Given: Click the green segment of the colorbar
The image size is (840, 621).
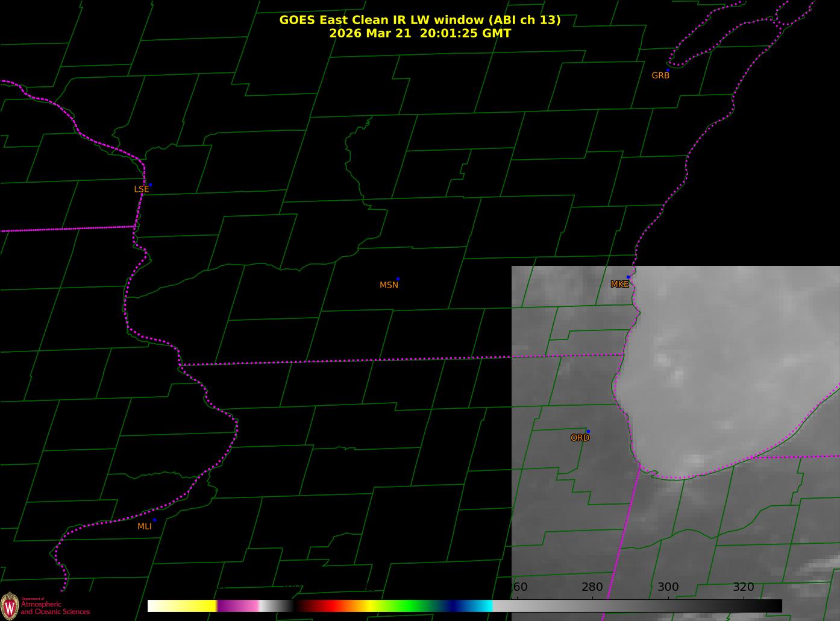Looking at the screenshot, I should pos(410,605).
